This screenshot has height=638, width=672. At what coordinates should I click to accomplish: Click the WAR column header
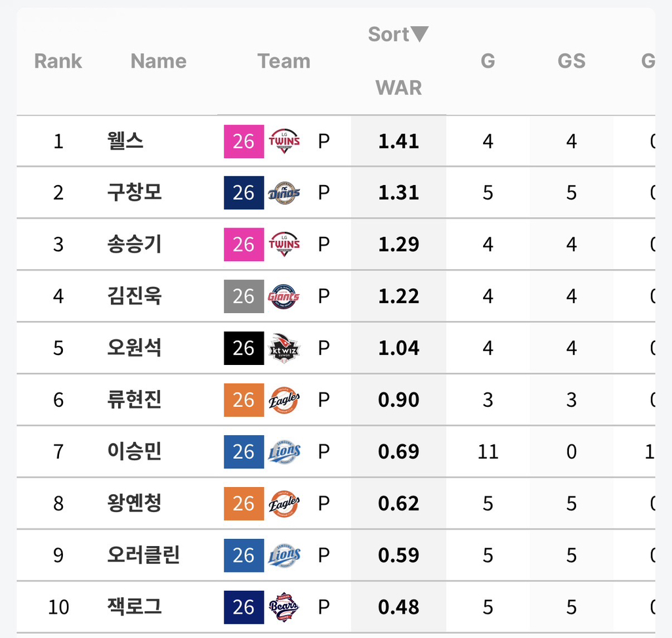click(398, 87)
